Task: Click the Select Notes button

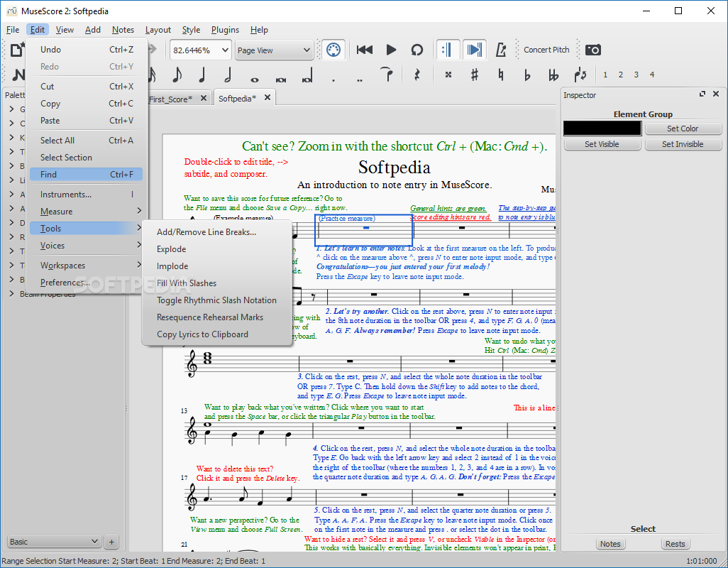Action: (610, 544)
